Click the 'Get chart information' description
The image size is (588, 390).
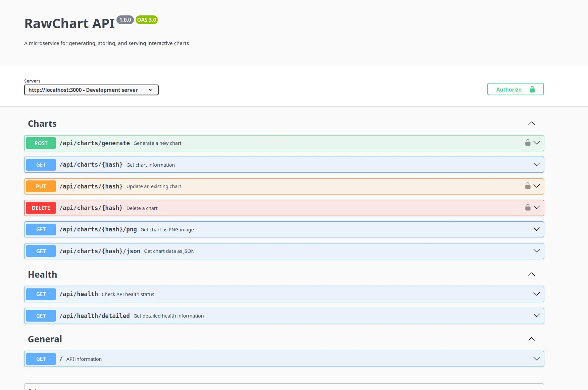tap(151, 165)
